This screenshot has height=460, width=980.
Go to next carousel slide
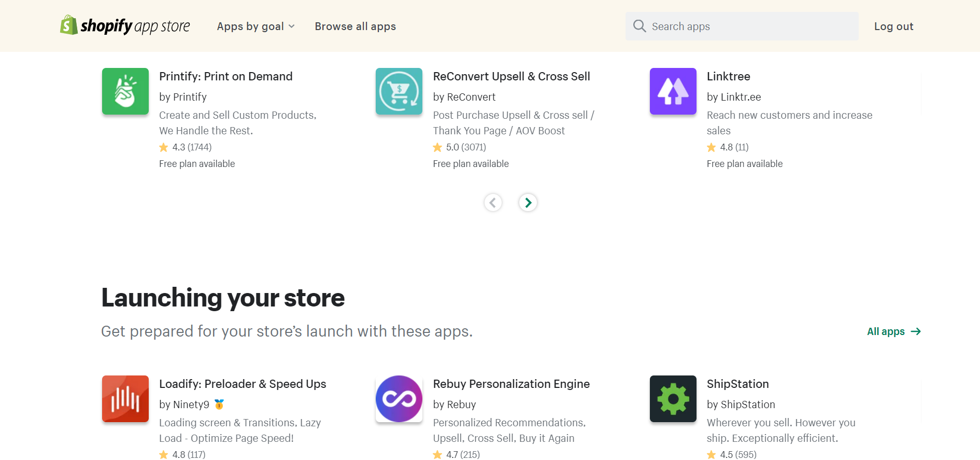coord(528,202)
